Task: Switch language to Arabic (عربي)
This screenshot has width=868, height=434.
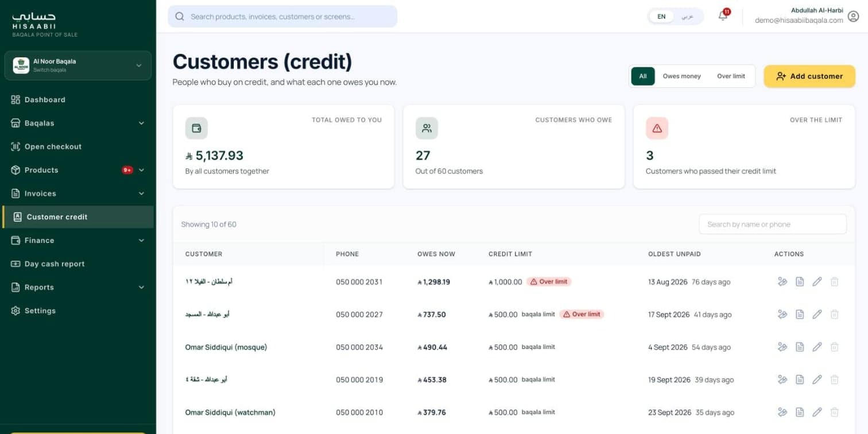Action: [x=688, y=17]
